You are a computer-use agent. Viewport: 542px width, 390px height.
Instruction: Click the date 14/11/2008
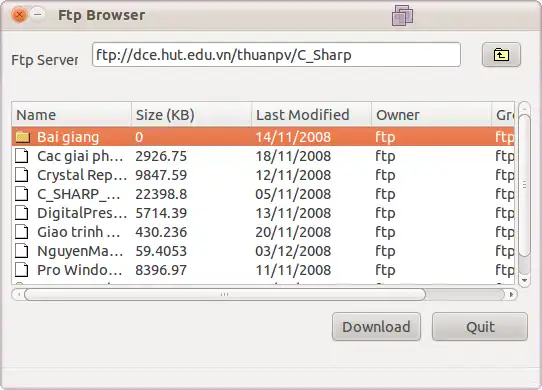293,137
